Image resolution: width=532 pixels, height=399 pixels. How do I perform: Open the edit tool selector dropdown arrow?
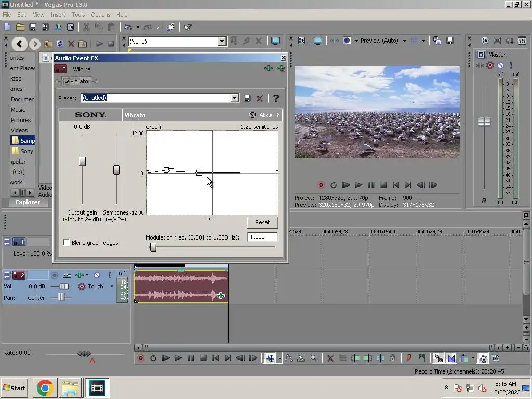click(280, 358)
